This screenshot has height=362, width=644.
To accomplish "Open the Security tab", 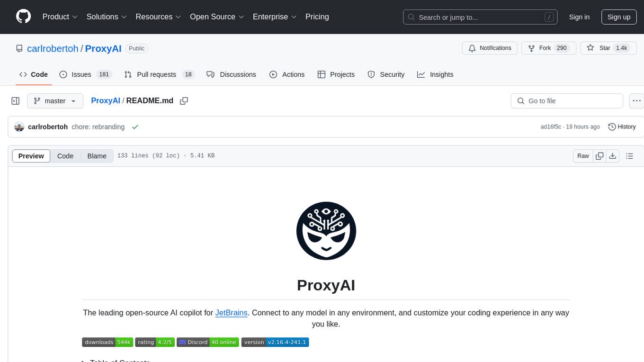I will pos(386,74).
